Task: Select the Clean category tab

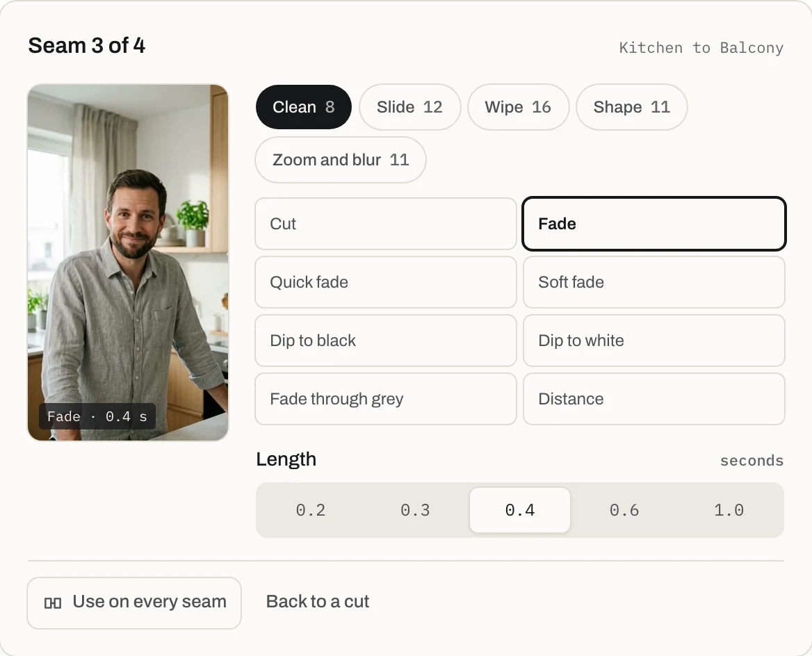Action: click(x=304, y=107)
